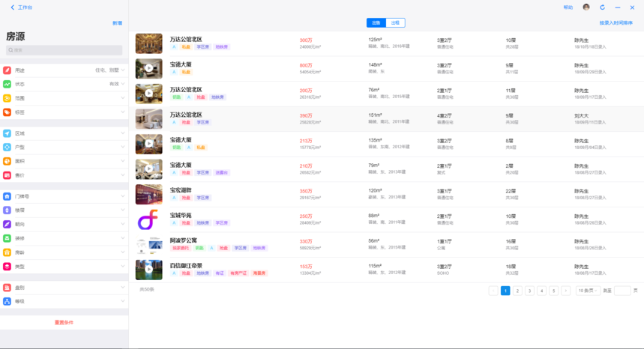This screenshot has width=644, height=349.
Task: Click the 阿波罗公寓 listing title
Action: 183,240
